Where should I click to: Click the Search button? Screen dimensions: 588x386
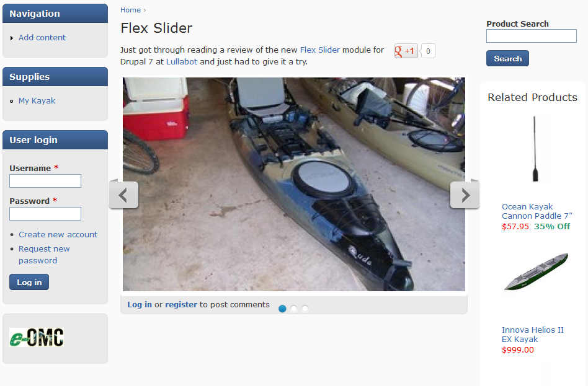point(507,58)
